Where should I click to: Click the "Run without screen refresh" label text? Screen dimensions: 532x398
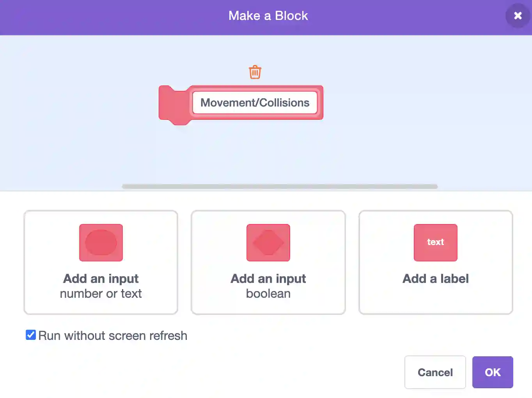click(x=113, y=336)
